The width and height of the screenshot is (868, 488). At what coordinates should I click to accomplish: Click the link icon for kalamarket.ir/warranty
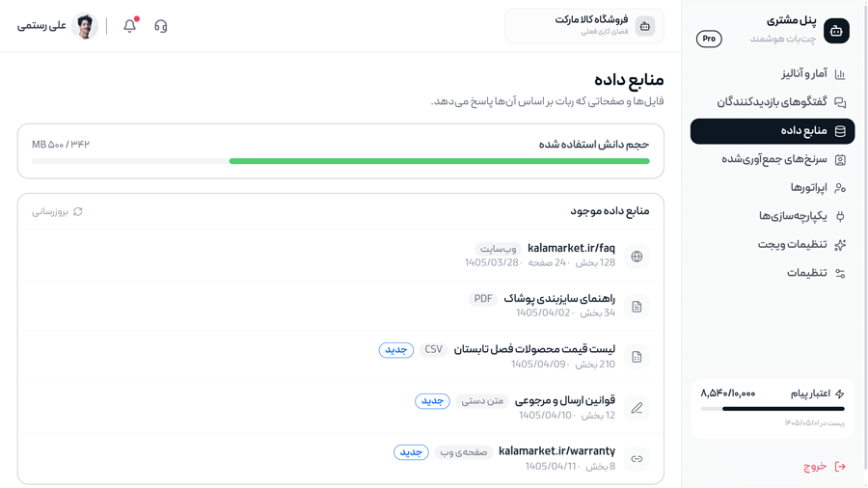(637, 459)
